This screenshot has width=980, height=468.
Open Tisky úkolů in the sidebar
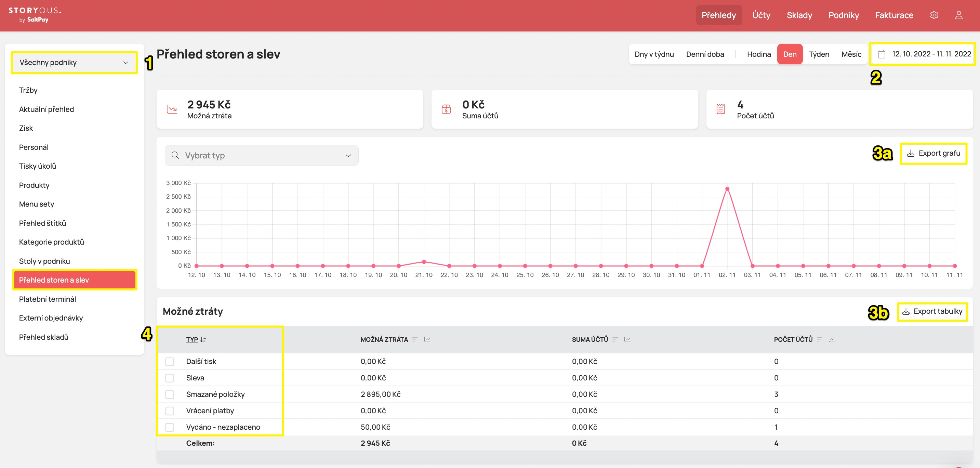coord(37,166)
